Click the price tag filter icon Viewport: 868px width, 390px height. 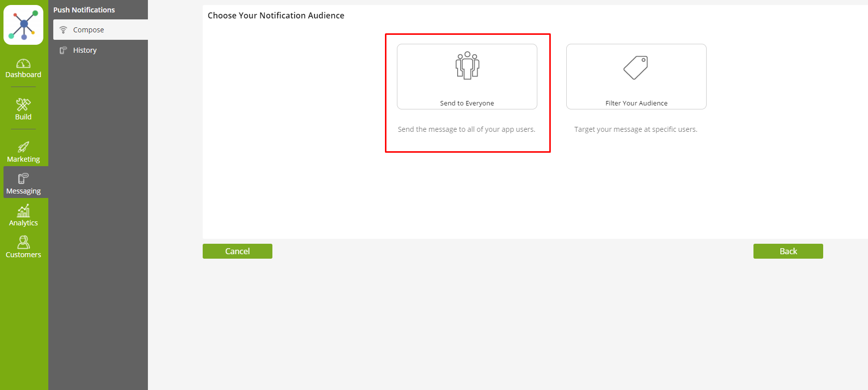click(636, 68)
